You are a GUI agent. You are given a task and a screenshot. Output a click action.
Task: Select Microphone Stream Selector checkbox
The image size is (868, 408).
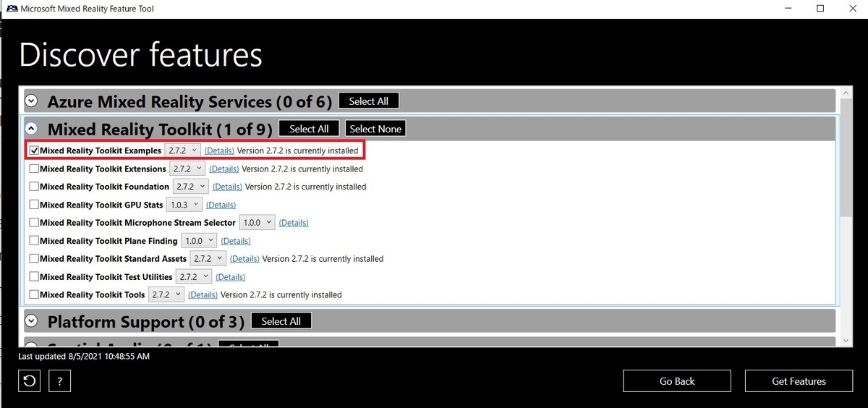click(x=34, y=223)
